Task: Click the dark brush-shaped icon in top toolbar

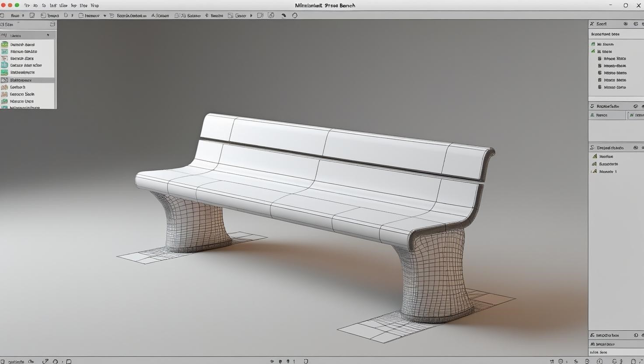Action: tap(283, 15)
